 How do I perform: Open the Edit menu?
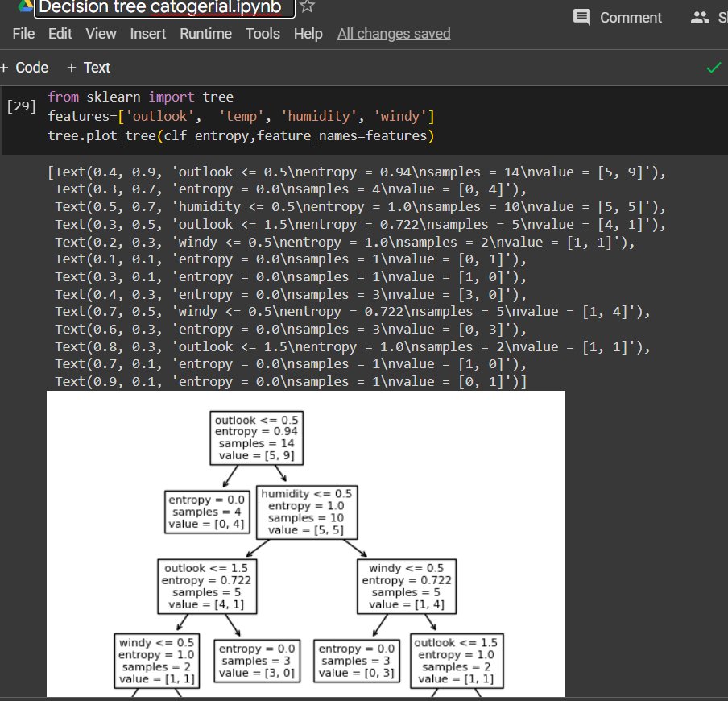[x=60, y=34]
